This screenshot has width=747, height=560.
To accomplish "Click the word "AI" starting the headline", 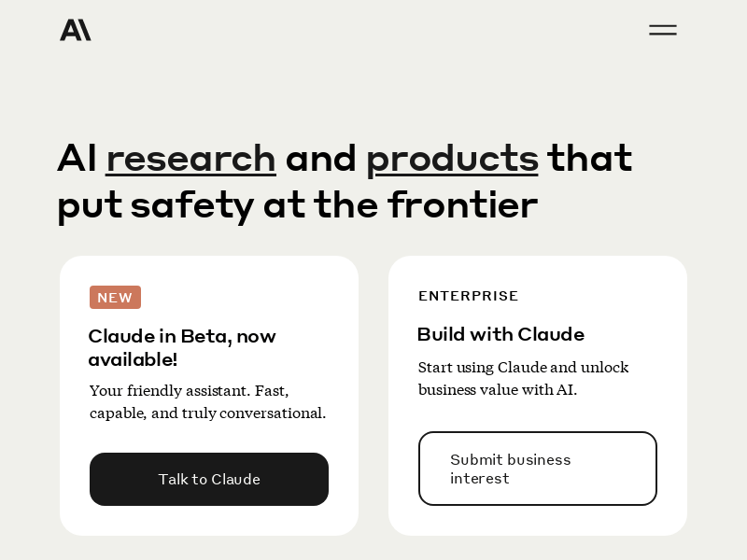I will click(77, 158).
